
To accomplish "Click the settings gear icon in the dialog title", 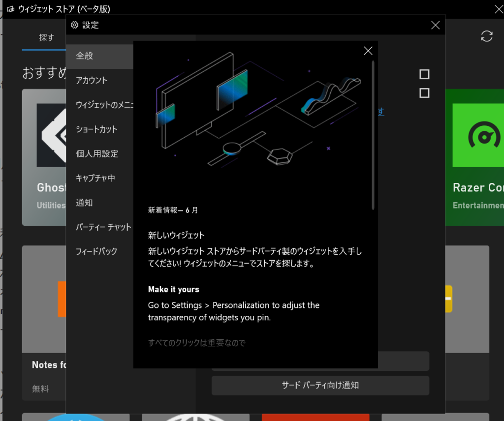I will pyautogui.click(x=74, y=25).
